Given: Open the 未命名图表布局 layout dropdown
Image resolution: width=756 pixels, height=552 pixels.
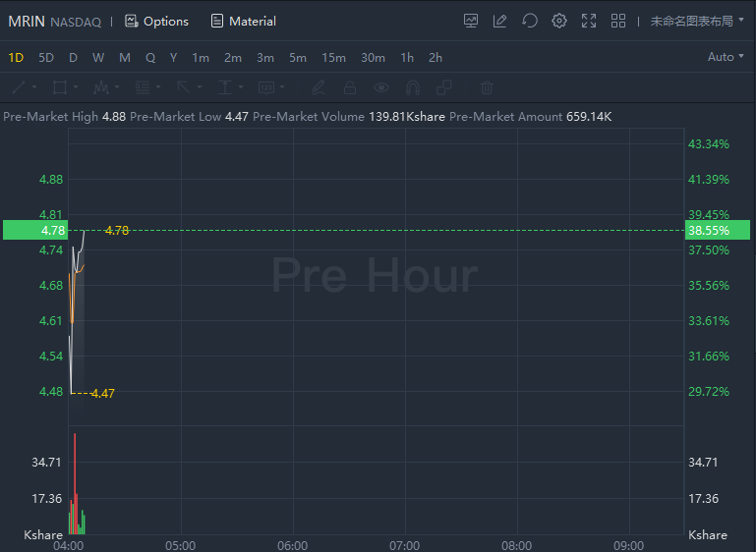Looking at the screenshot, I should point(697,22).
